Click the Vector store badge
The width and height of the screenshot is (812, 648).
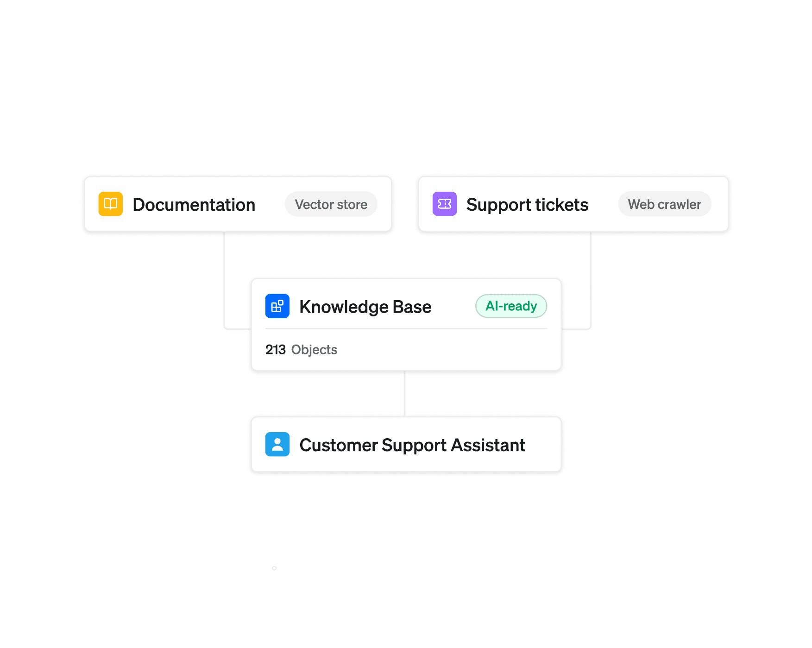(331, 204)
